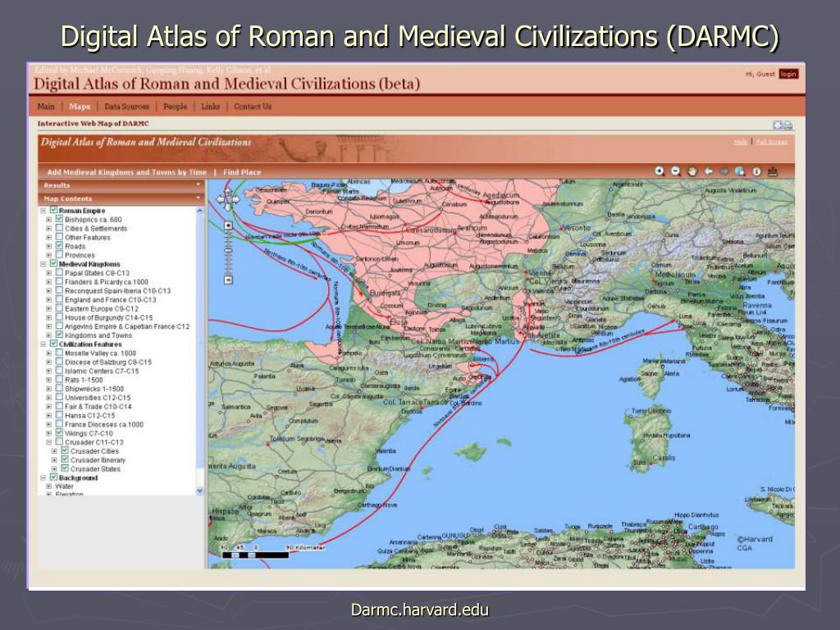
Task: Open the Maps menu item
Action: 80,107
